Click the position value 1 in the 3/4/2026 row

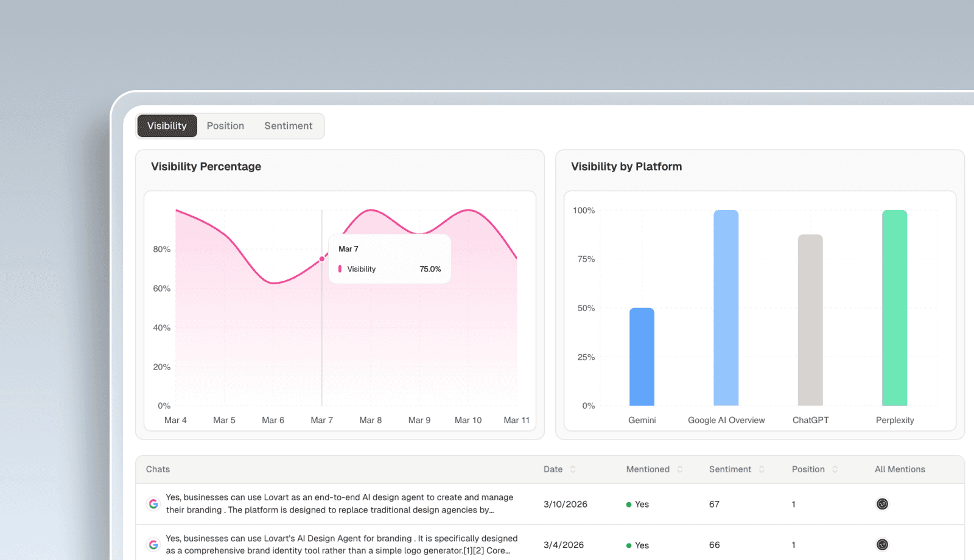coord(794,545)
